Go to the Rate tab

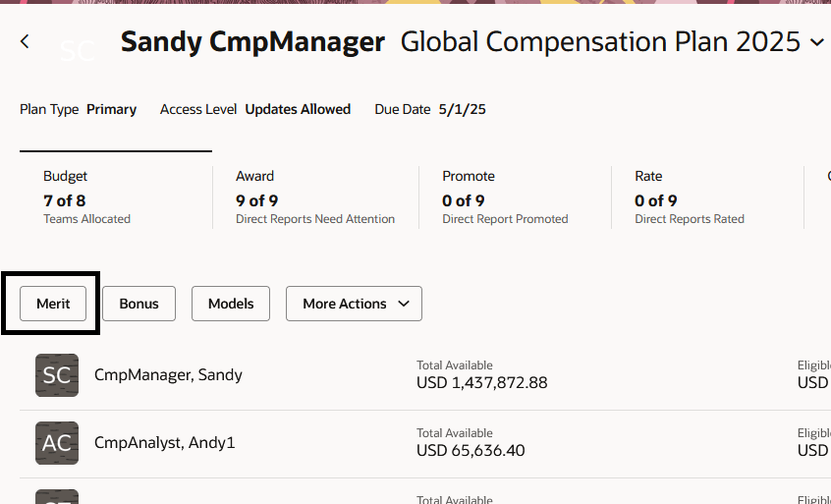[689, 196]
